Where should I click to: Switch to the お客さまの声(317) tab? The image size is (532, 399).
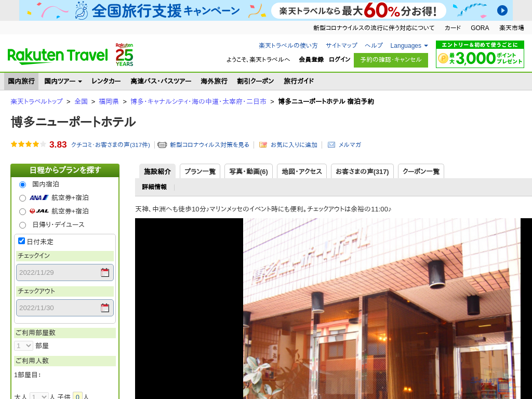(x=362, y=171)
